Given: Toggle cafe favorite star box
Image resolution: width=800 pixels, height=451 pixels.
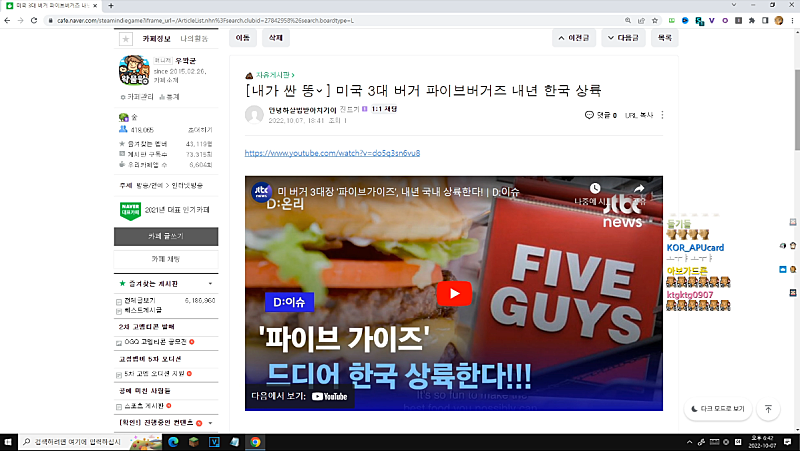Looking at the screenshot, I should (126, 38).
